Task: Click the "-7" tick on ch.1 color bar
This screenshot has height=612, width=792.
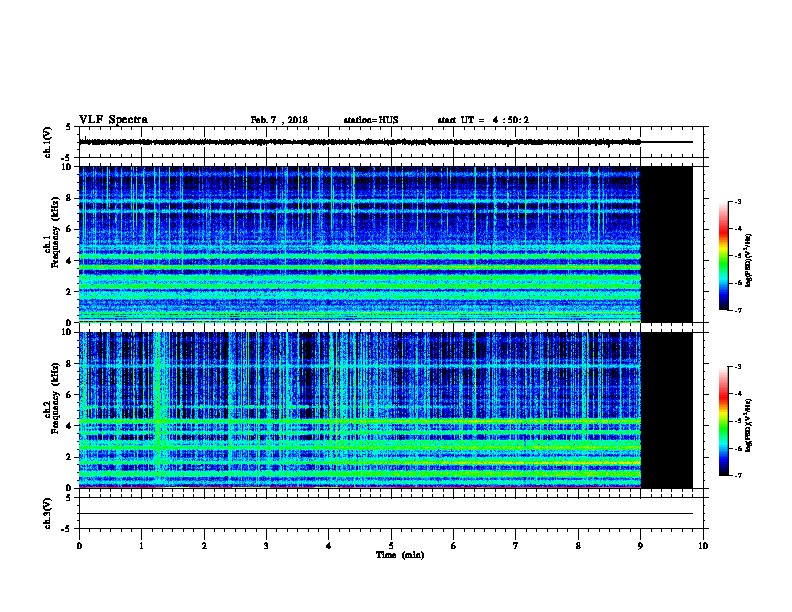Action: point(738,310)
